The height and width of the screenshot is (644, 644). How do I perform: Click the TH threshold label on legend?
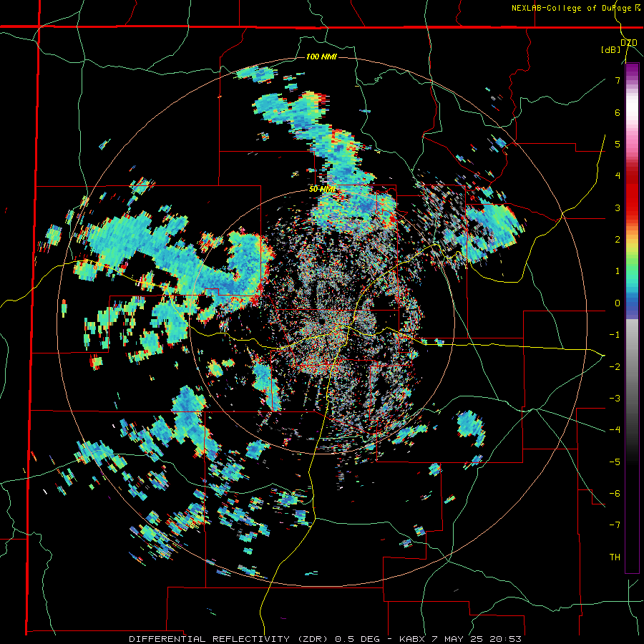(615, 557)
